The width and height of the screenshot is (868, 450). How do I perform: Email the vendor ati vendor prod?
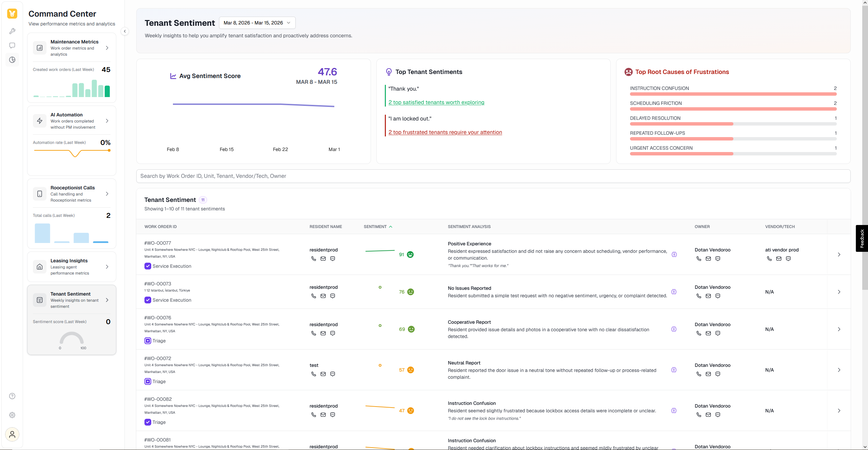point(779,259)
